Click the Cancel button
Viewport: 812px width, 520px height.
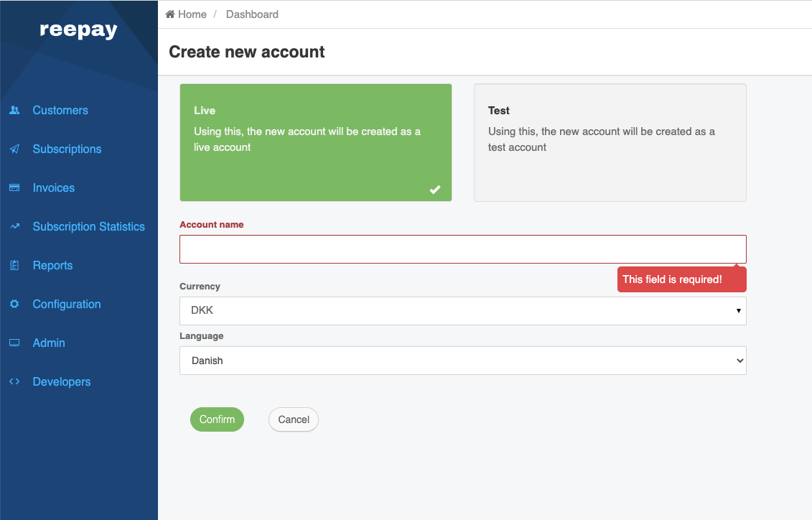tap(293, 419)
